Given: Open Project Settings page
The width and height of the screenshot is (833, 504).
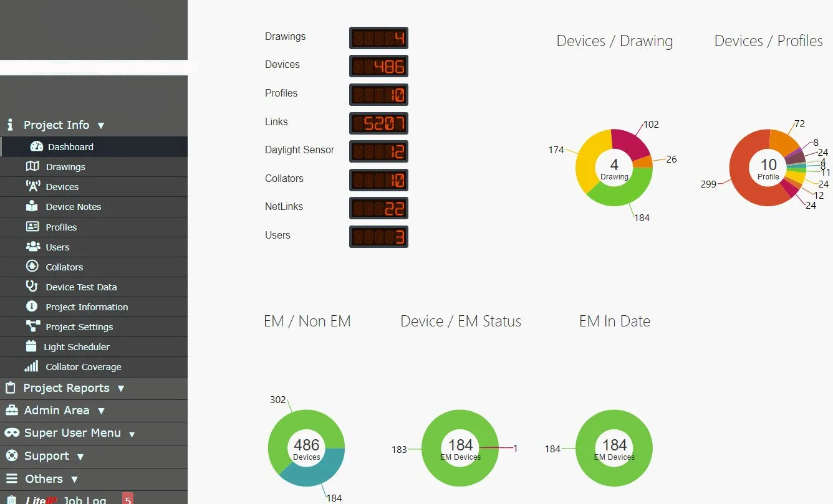Looking at the screenshot, I should pos(94,326).
